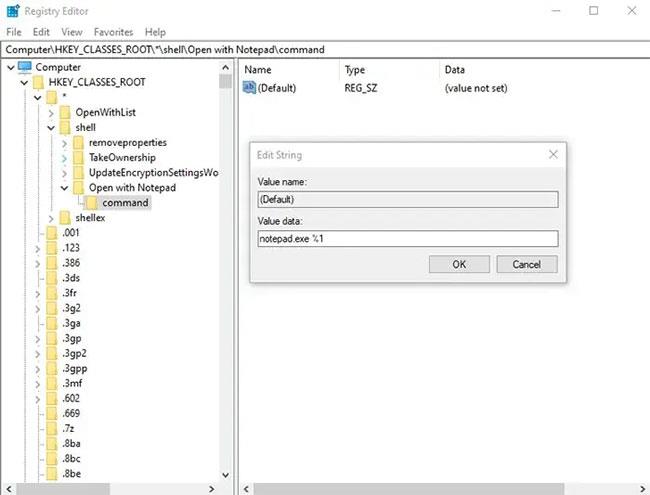
Task: Click tree pane horizontal scroll right arrow
Action: pos(211,489)
